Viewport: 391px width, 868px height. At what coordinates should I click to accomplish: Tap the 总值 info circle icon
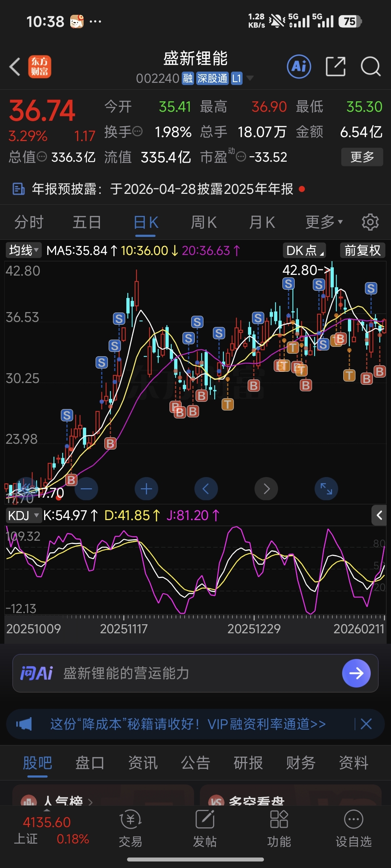(42, 157)
